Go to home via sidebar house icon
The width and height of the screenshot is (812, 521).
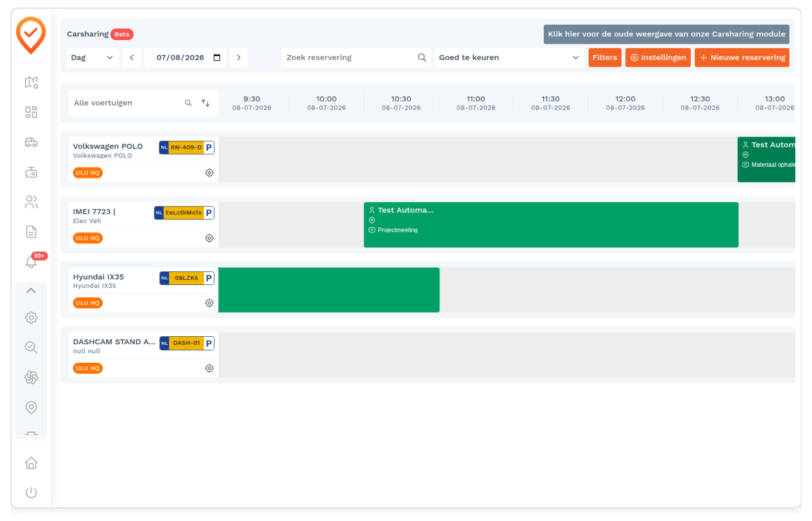[x=31, y=463]
